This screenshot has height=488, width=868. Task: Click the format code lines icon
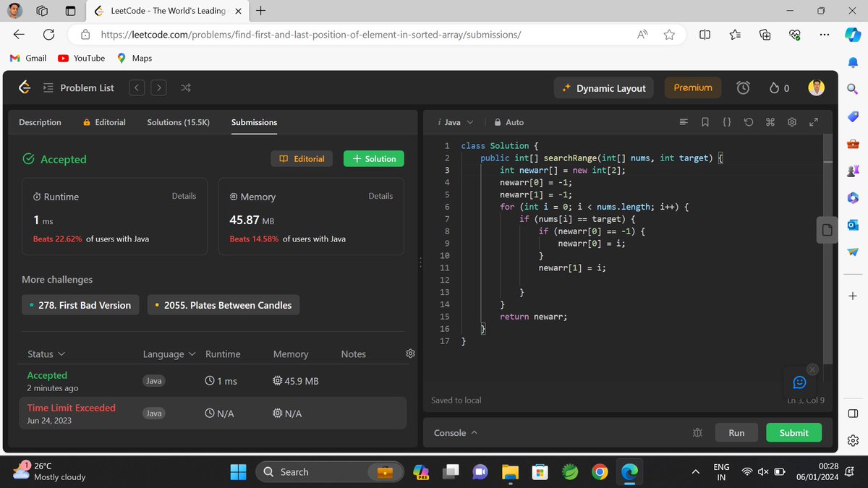[x=684, y=122]
